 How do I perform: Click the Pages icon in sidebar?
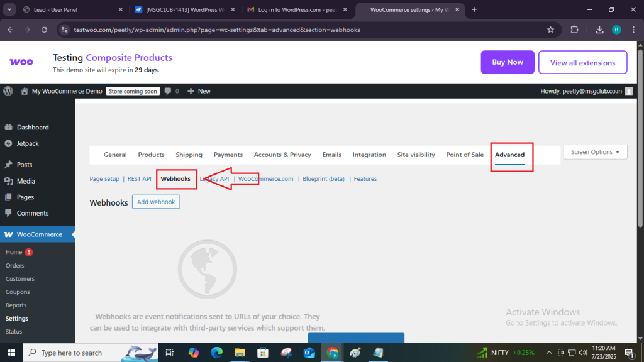[8, 197]
